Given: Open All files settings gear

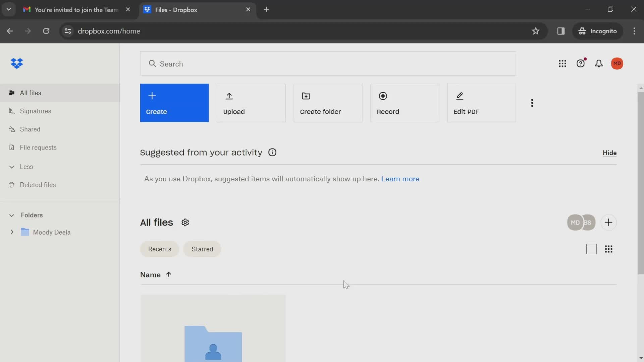Looking at the screenshot, I should [x=185, y=223].
